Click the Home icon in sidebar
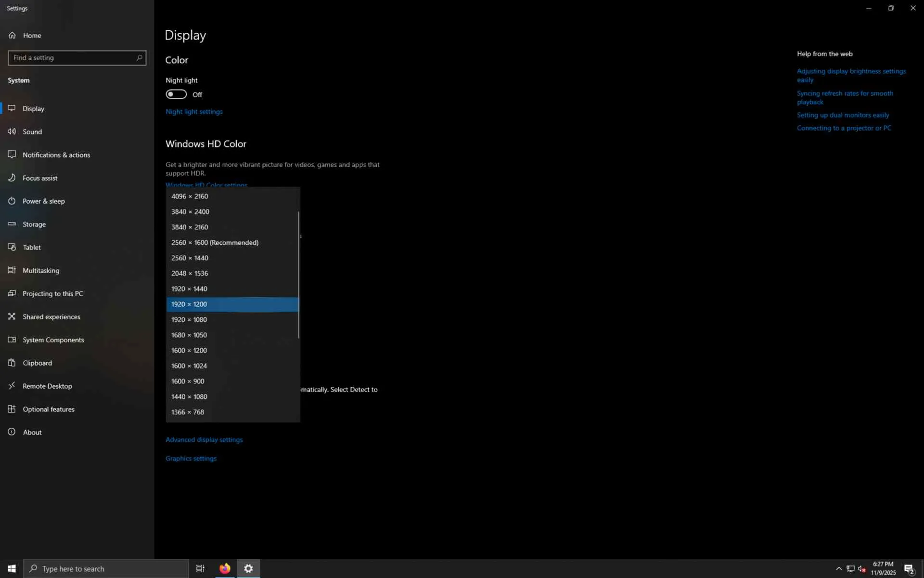 [x=12, y=35]
